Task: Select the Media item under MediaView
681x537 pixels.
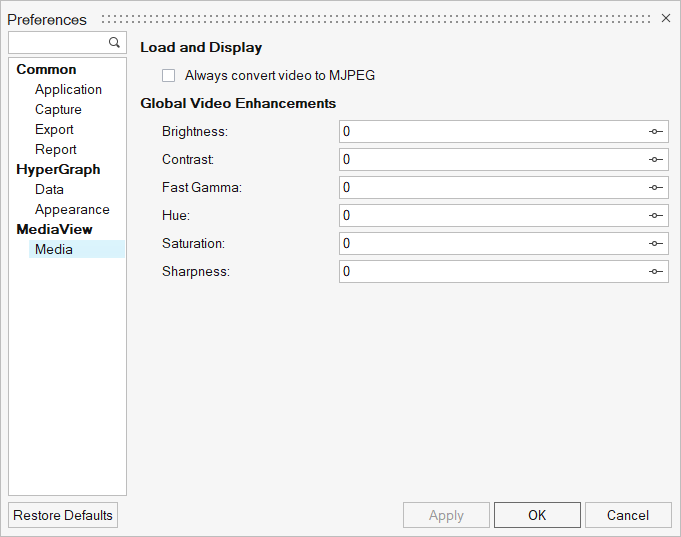Action: pos(54,250)
